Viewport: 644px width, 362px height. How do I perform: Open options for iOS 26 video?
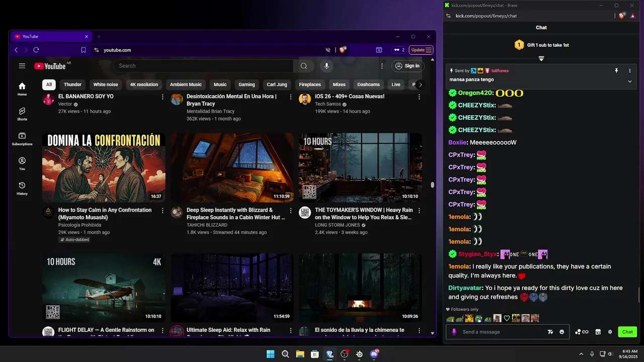coord(419,97)
